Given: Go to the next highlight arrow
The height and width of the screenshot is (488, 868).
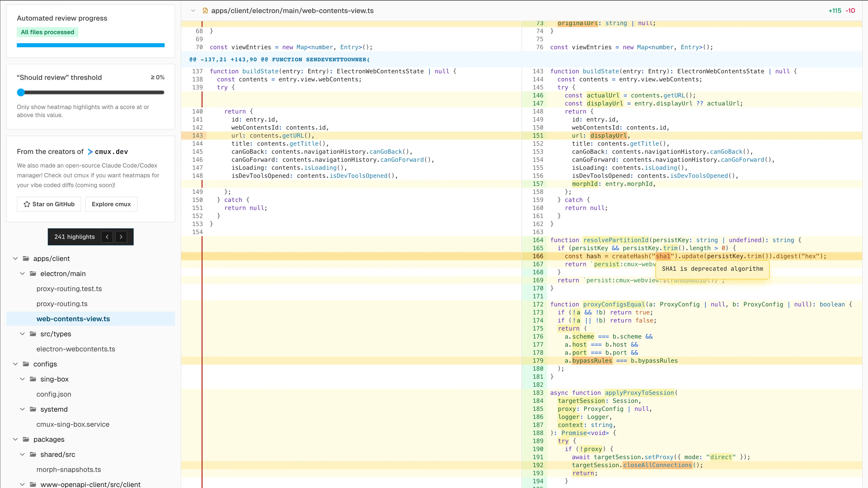Looking at the screenshot, I should point(121,237).
